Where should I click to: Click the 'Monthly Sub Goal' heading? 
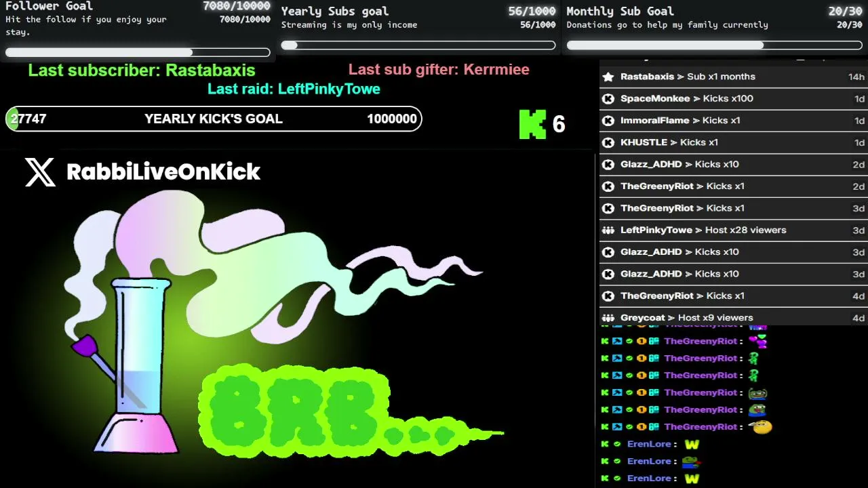[x=620, y=11]
